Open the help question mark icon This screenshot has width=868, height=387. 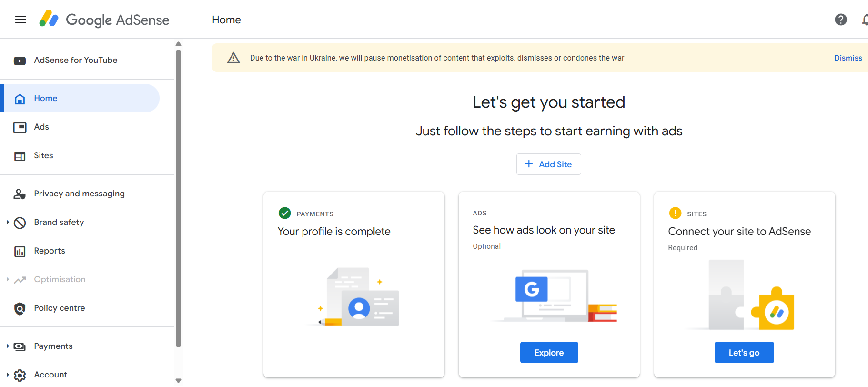coord(841,20)
